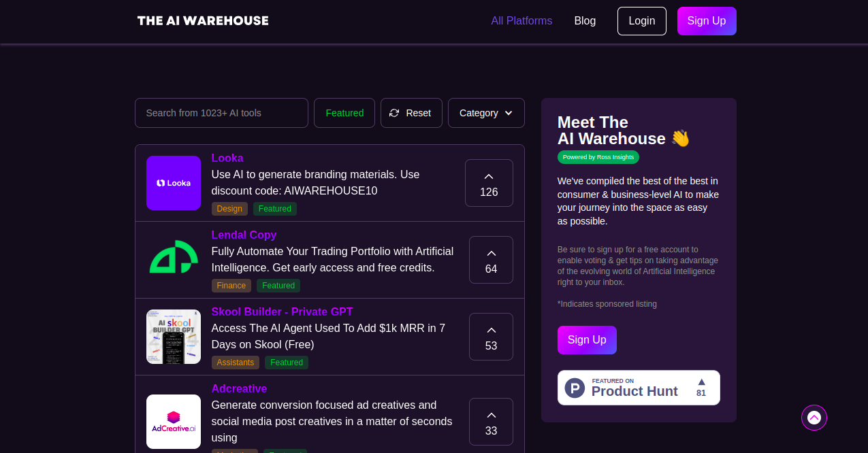868x453 pixels.
Task: Open Skool Builder thumbnail image
Action: tap(174, 337)
